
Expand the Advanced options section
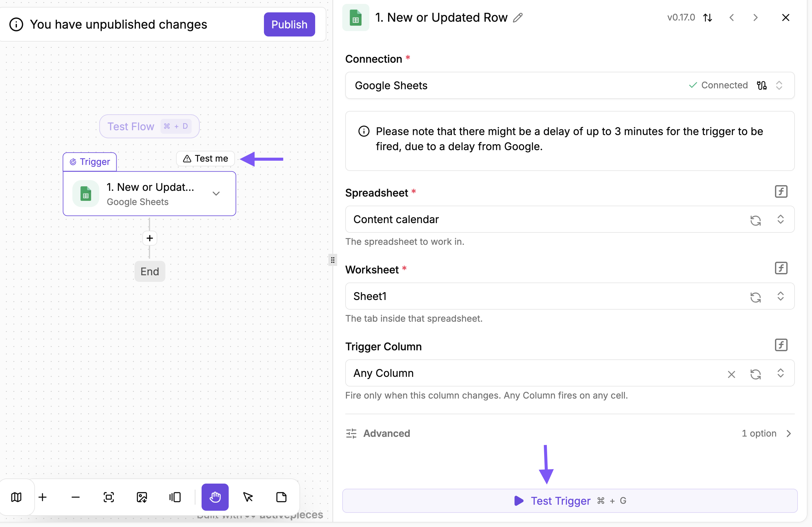click(x=570, y=434)
